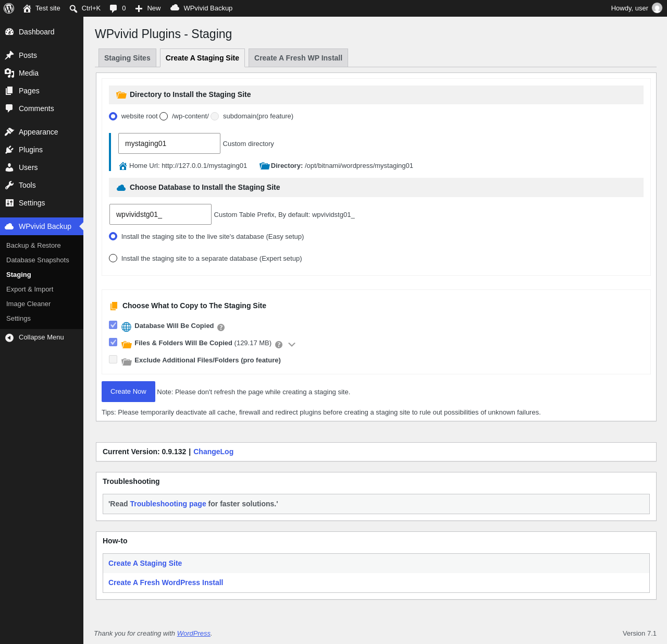Choose live site's database Easy setup radio
The image size is (667, 644).
[113, 236]
